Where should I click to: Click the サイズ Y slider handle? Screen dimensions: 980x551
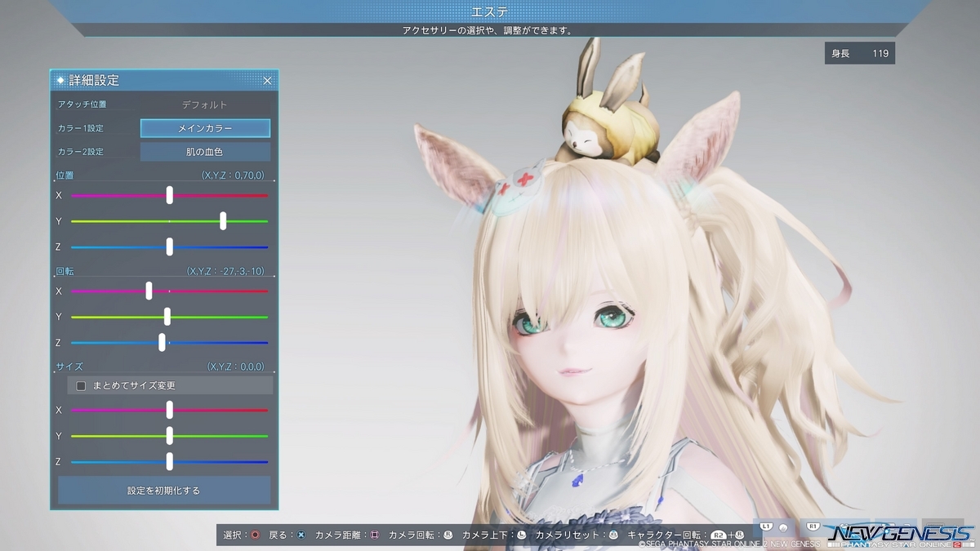[x=170, y=436]
